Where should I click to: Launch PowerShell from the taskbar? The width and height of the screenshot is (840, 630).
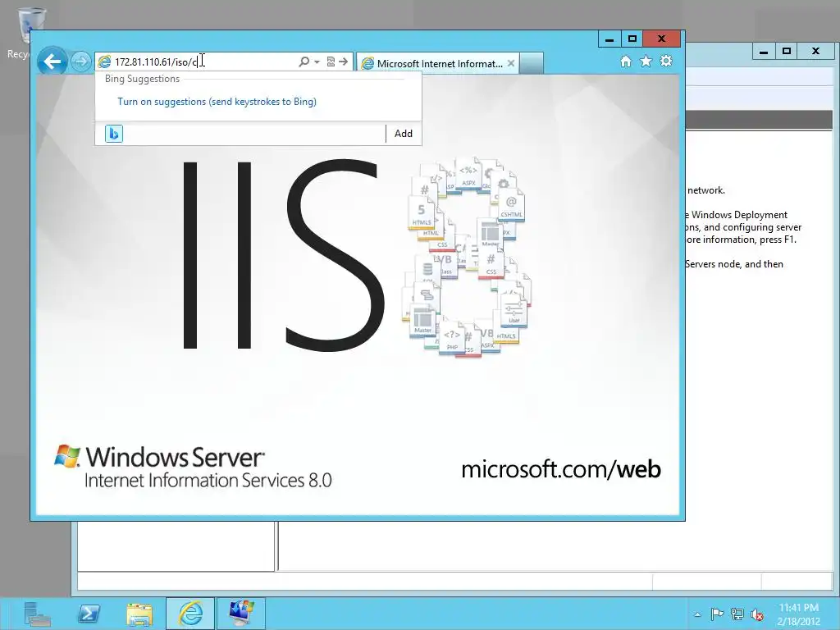[x=89, y=614]
